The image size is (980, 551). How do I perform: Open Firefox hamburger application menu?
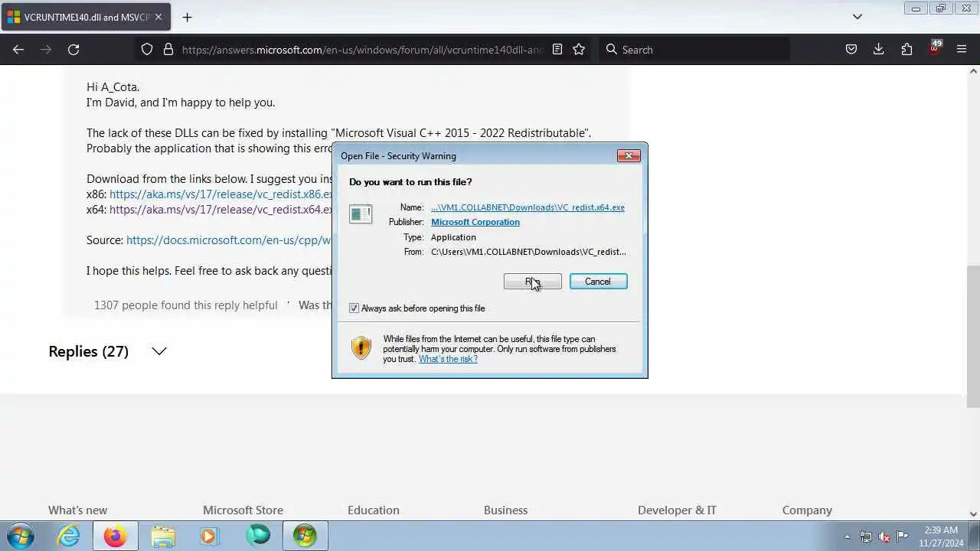coord(962,50)
